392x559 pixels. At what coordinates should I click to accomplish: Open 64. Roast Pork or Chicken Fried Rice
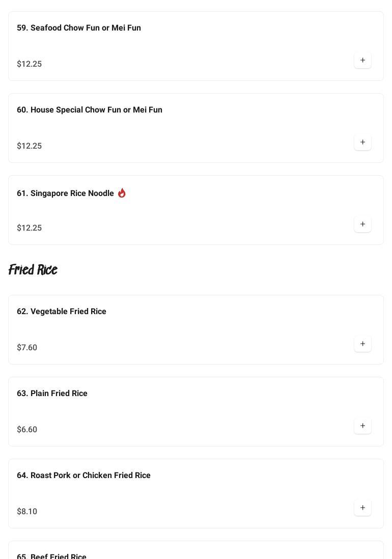(83, 476)
